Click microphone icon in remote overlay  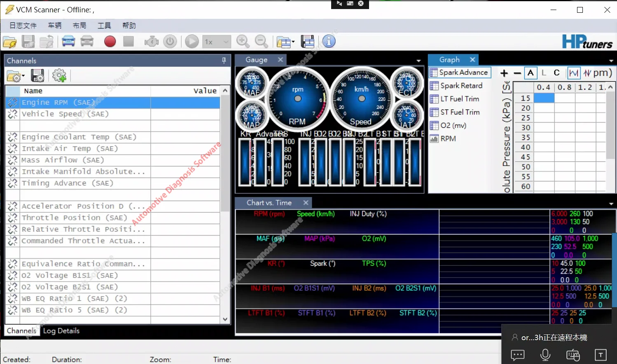545,355
